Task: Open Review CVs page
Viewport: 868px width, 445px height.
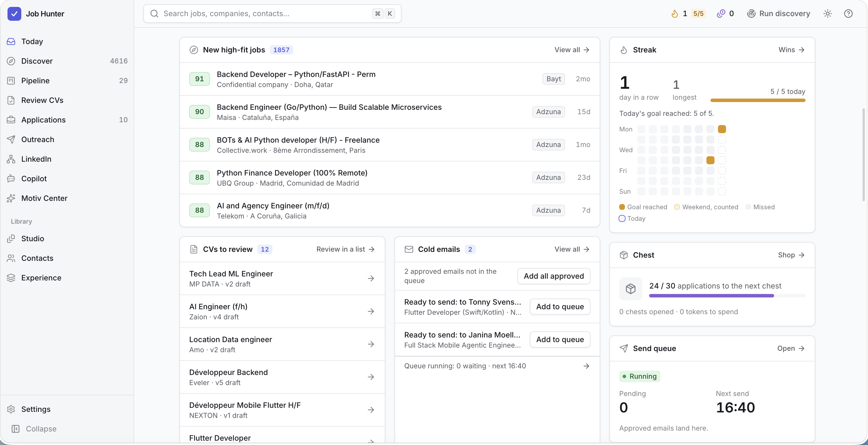Action: 67,100
